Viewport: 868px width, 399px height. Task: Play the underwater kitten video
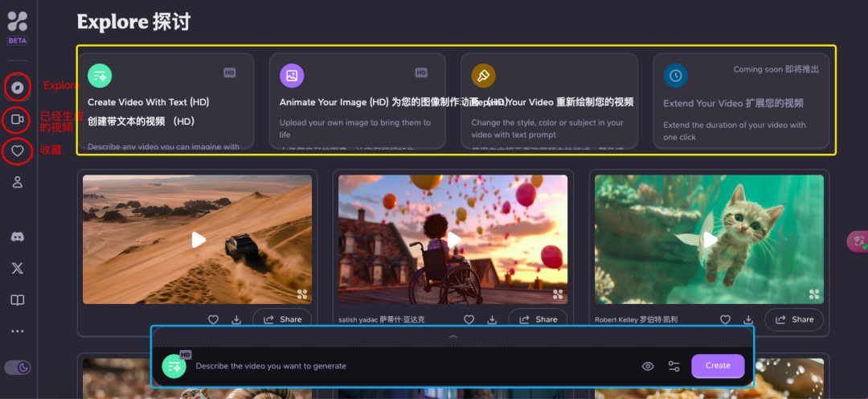pyautogui.click(x=710, y=240)
